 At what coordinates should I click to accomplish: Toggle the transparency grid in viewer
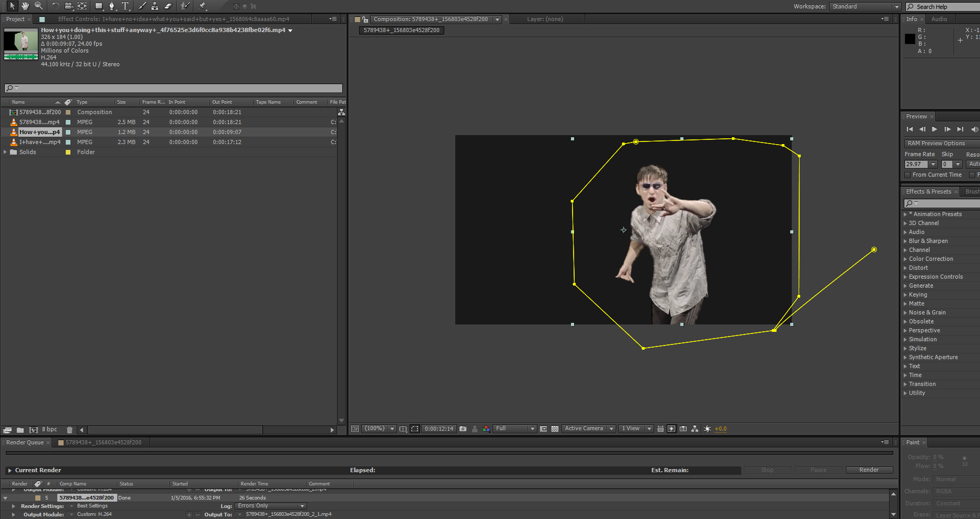(555, 429)
